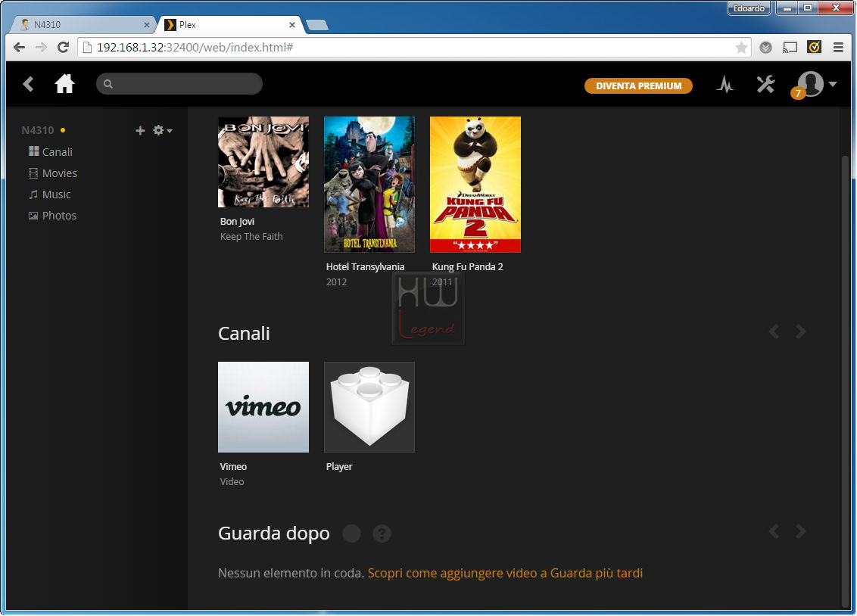857x616 pixels.
Task: Click the Bon Jovi title text
Action: pos(237,221)
